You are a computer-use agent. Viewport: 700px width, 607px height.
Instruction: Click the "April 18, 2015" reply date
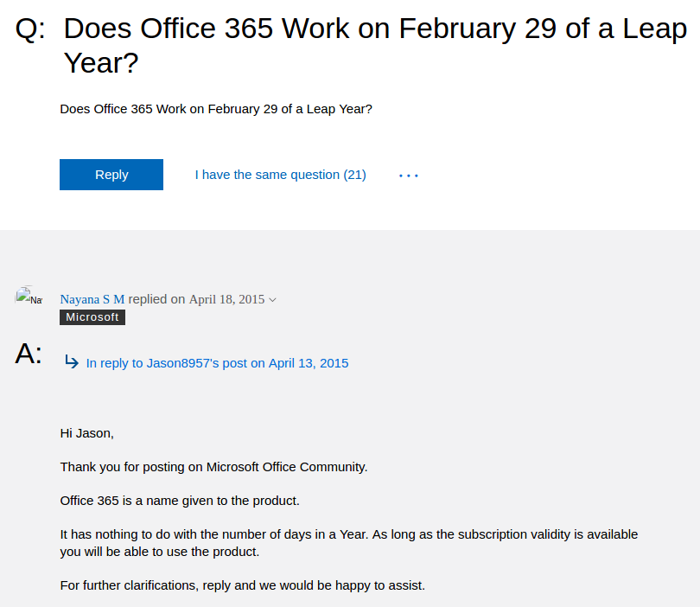click(x=226, y=299)
